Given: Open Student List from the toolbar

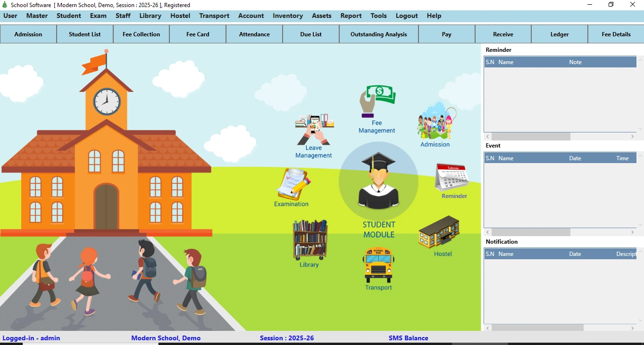Looking at the screenshot, I should pos(85,34).
